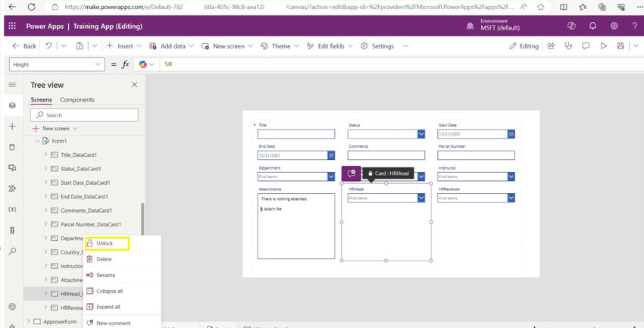
Task: Expand the Insert dropdown arrow
Action: pyautogui.click(x=139, y=46)
